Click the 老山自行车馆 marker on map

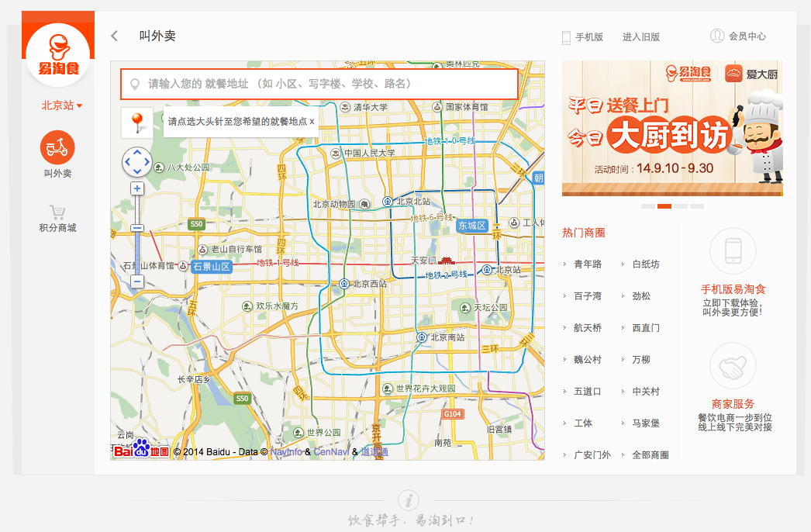pos(203,250)
